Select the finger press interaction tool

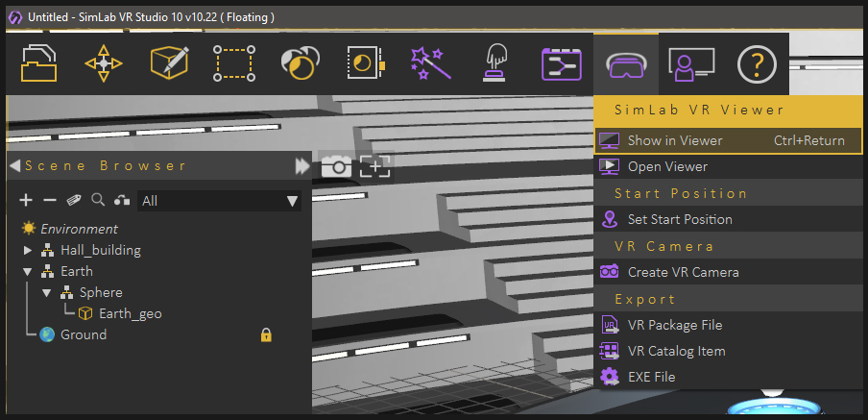(494, 63)
